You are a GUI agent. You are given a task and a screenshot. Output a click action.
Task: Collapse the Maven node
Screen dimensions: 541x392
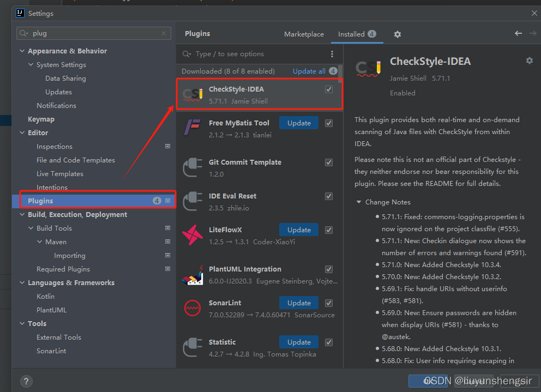pyautogui.click(x=39, y=242)
